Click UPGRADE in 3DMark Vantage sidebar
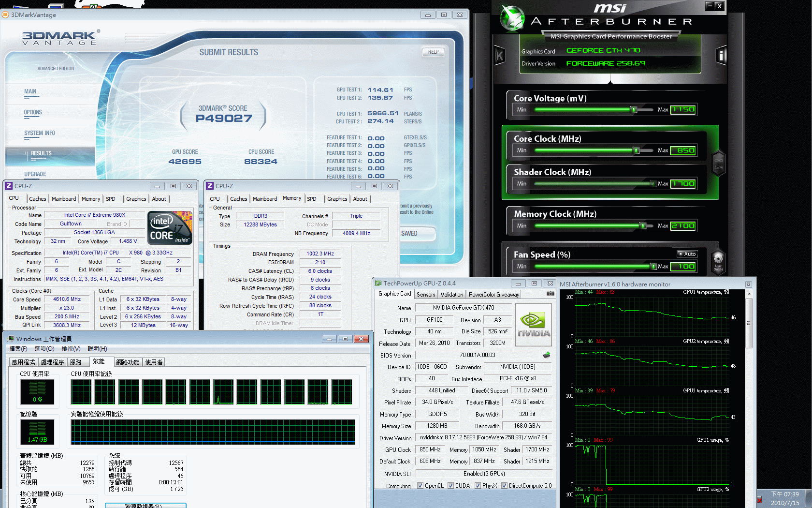The image size is (812, 508). pos(35,174)
